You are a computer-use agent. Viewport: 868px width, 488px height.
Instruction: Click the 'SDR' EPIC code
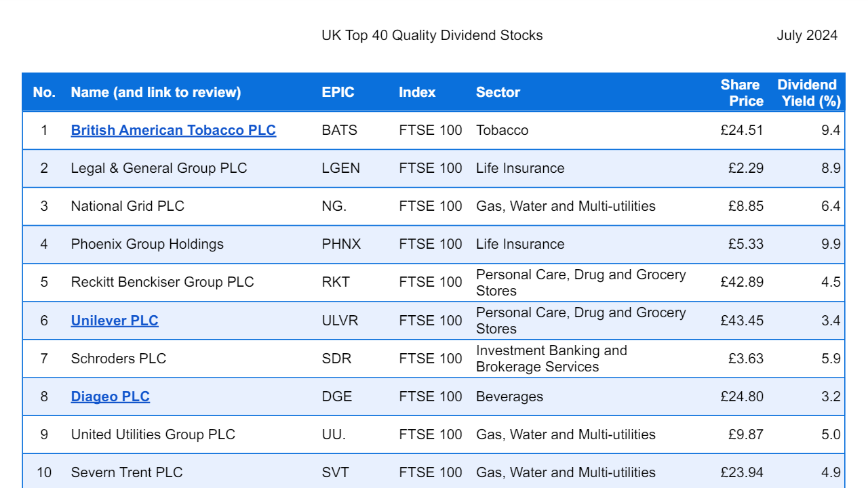tap(337, 359)
